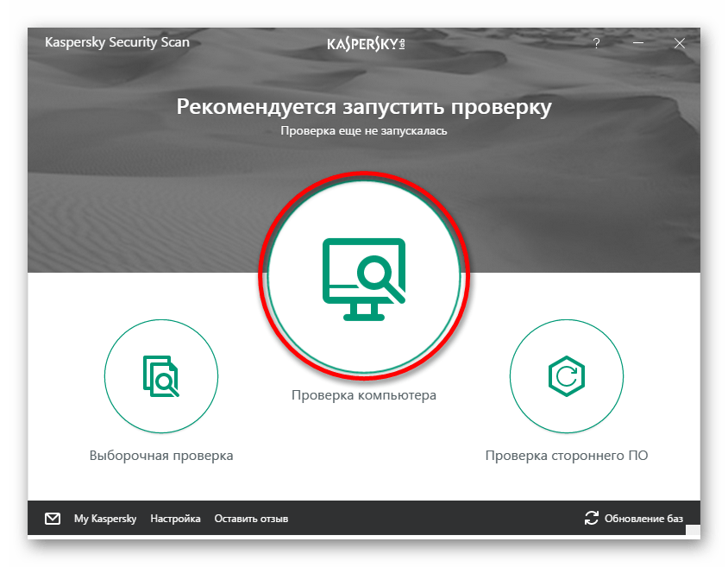Click the envelope mail icon

53,519
